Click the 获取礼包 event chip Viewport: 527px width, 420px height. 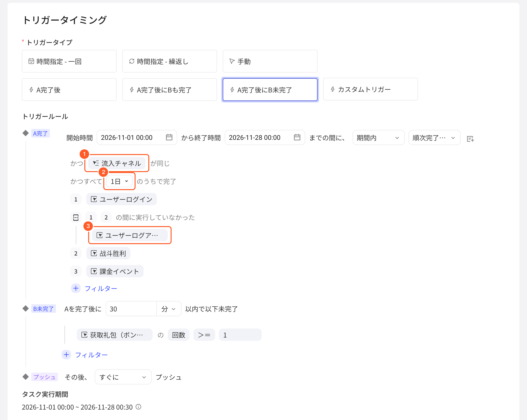tap(115, 335)
